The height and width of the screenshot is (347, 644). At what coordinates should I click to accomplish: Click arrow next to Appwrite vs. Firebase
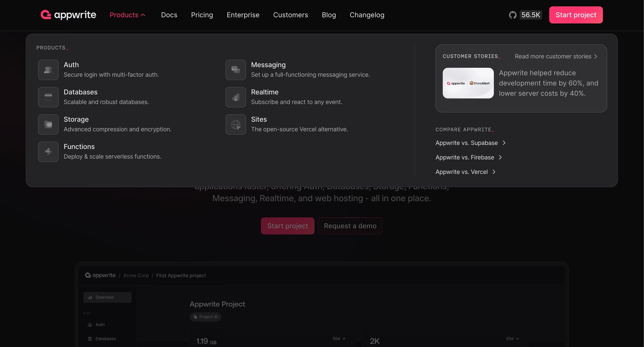[x=500, y=157]
